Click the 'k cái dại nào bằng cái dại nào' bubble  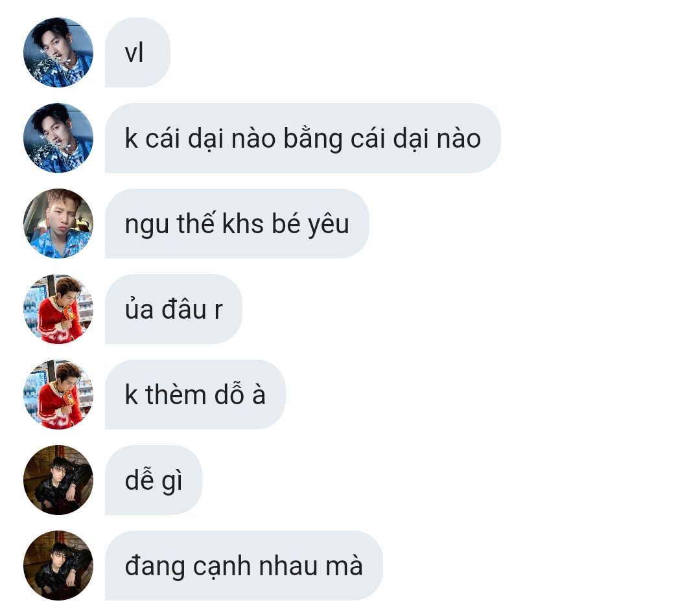[303, 138]
